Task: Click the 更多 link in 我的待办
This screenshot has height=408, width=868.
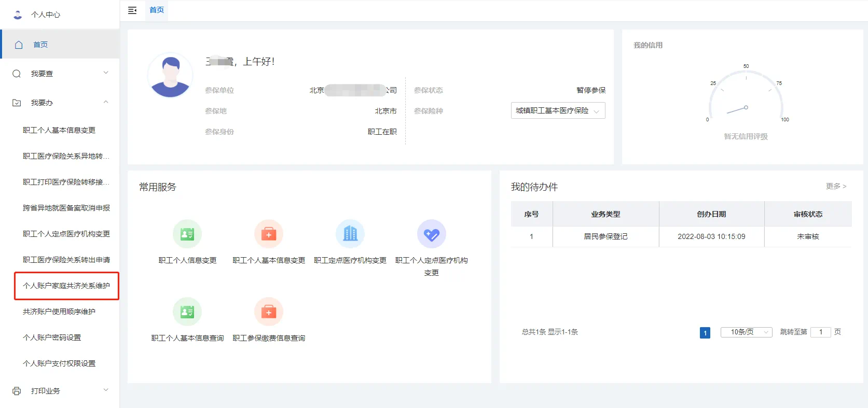Action: click(835, 186)
